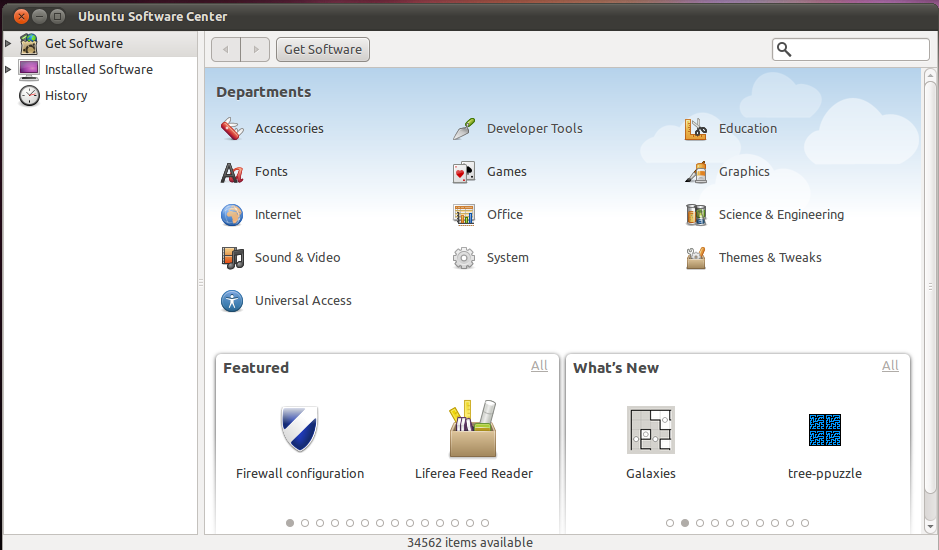Select the first Featured carousel page dot
Screen dimensions: 939x550
click(290, 523)
